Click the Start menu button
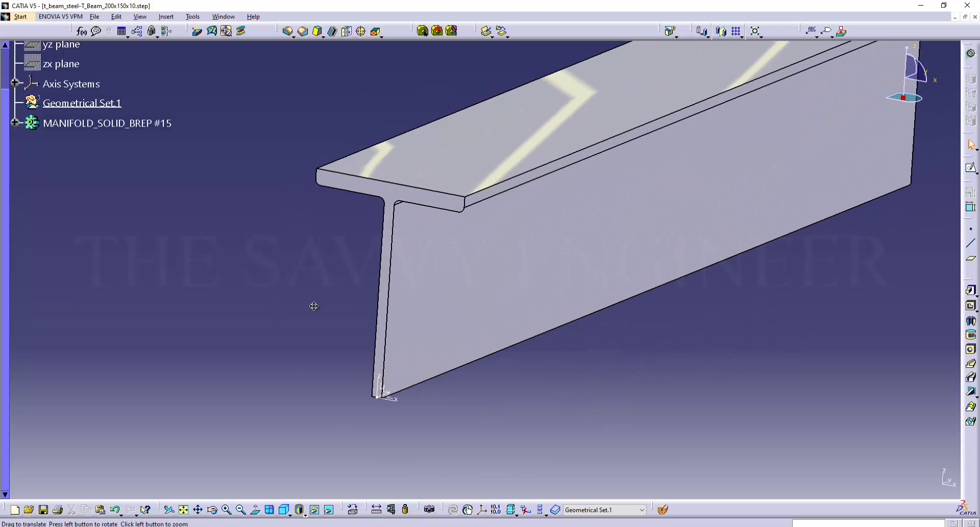 coord(20,17)
